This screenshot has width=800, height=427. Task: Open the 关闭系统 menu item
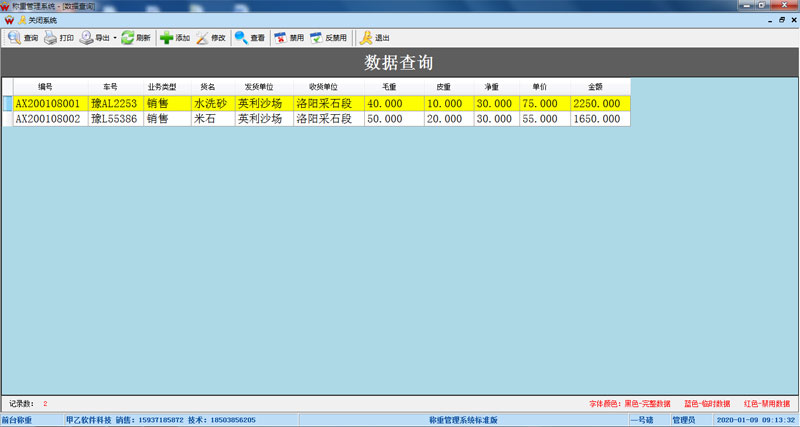pyautogui.click(x=37, y=20)
